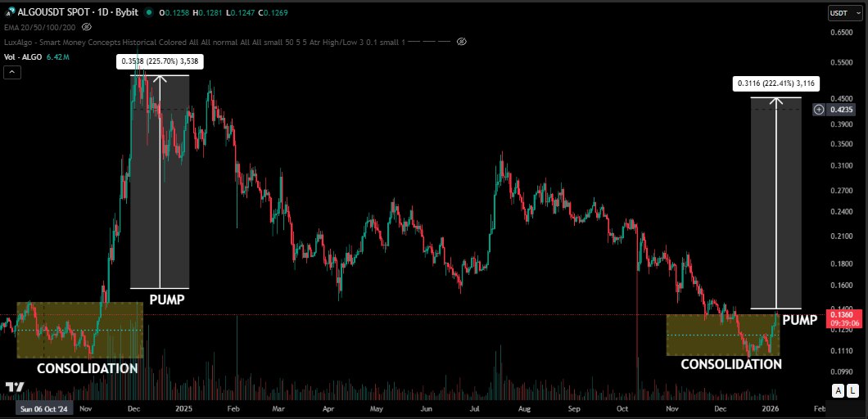Click the TradingView logo

(x=15, y=387)
